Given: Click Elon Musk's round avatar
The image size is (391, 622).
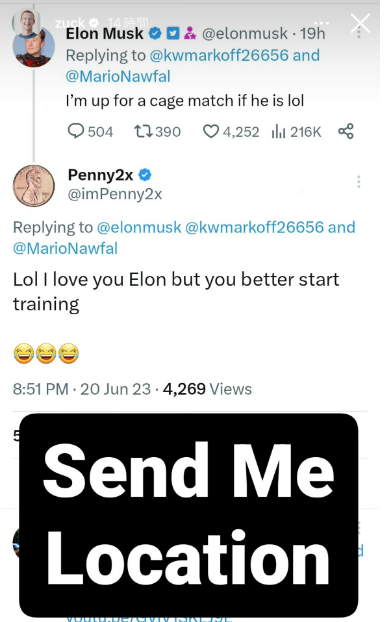Looking at the screenshot, I should [34, 48].
